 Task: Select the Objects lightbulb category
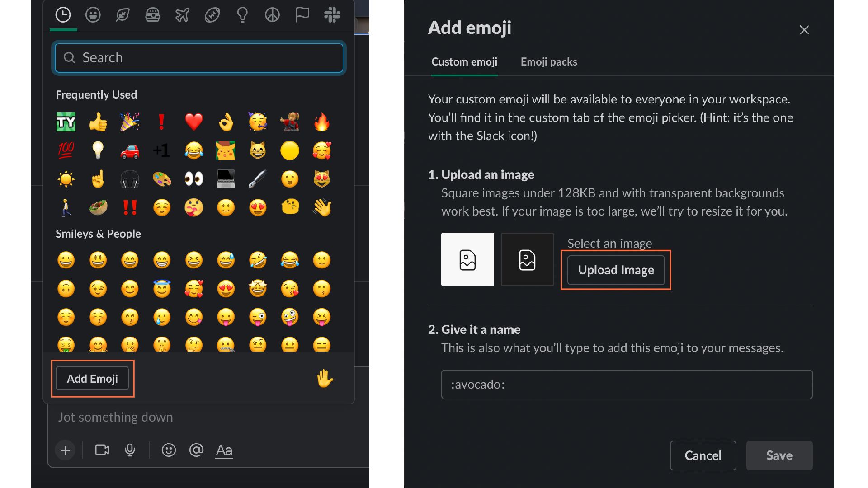242,15
